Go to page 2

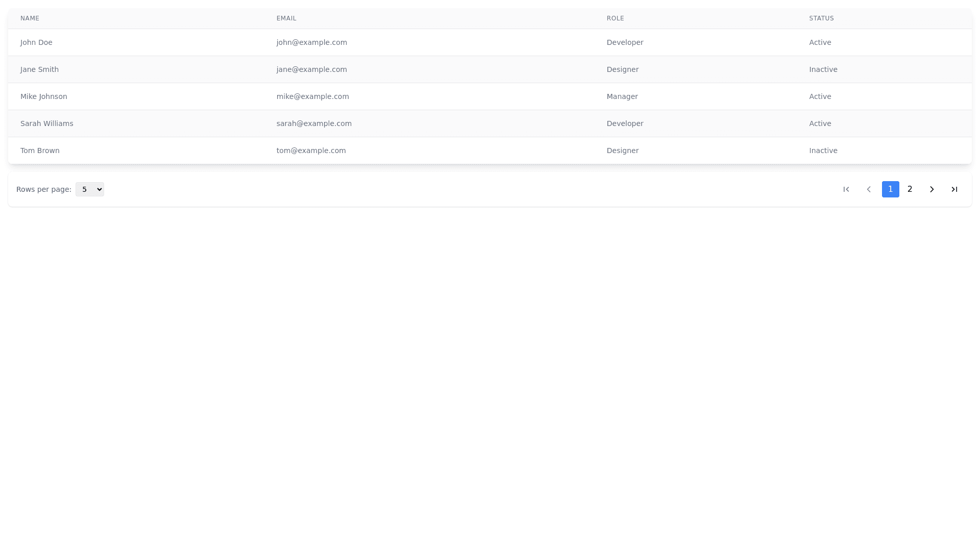pyautogui.click(x=910, y=189)
